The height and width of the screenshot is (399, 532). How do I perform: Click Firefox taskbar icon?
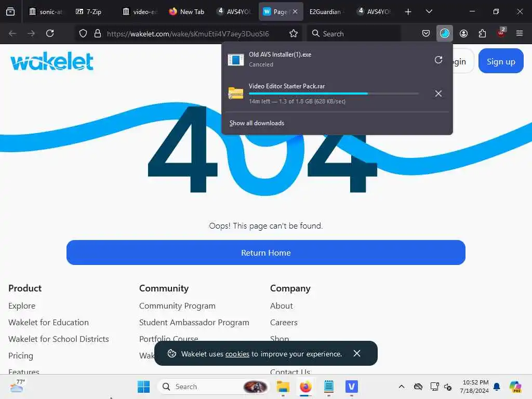[x=305, y=387]
